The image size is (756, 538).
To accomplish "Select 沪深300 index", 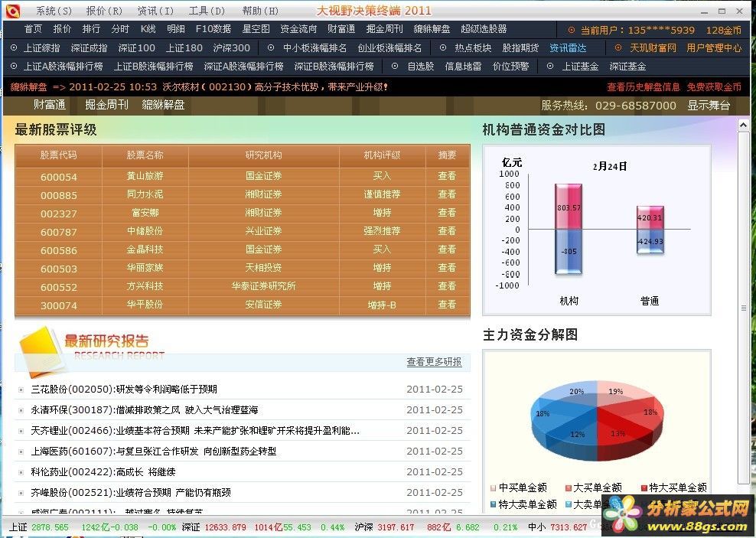I will click(x=231, y=47).
